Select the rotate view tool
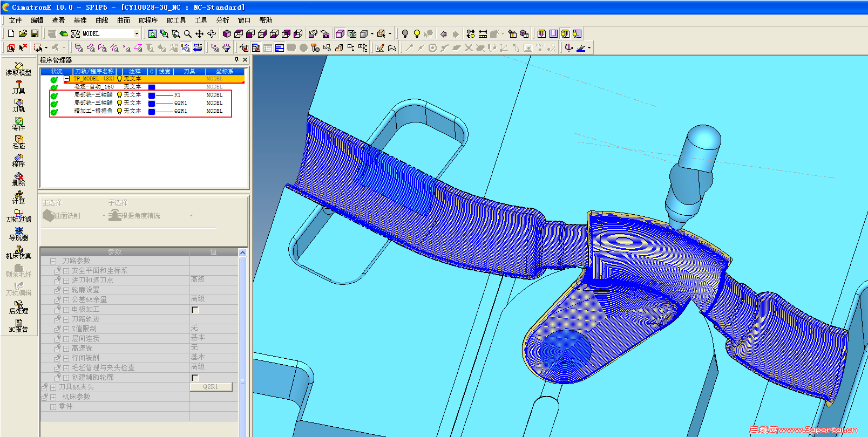Viewport: 868px width, 437px height. tap(212, 33)
